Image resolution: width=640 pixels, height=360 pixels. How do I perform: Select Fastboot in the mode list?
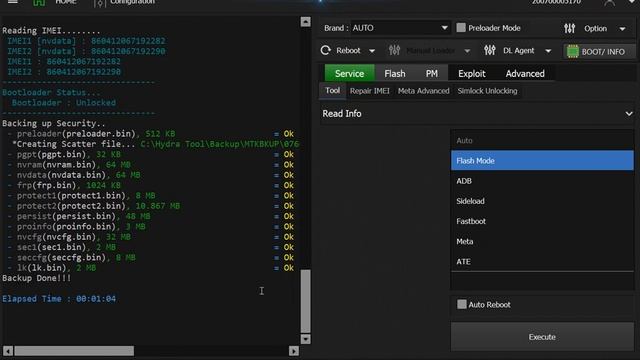coord(542,221)
